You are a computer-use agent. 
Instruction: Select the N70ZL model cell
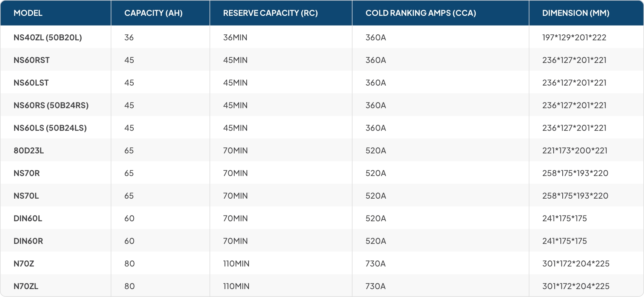tap(26, 286)
